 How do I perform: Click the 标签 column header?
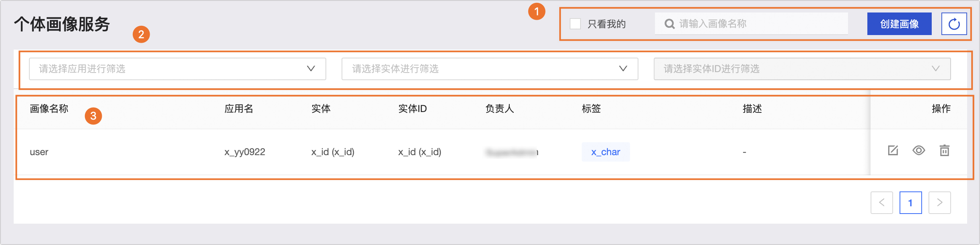591,109
